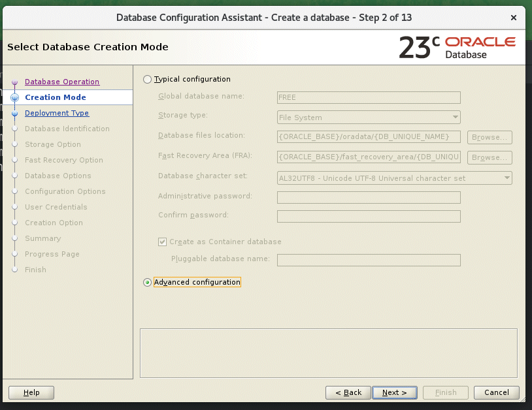Click the Global database name field
This screenshot has width=532, height=410.
(369, 97)
